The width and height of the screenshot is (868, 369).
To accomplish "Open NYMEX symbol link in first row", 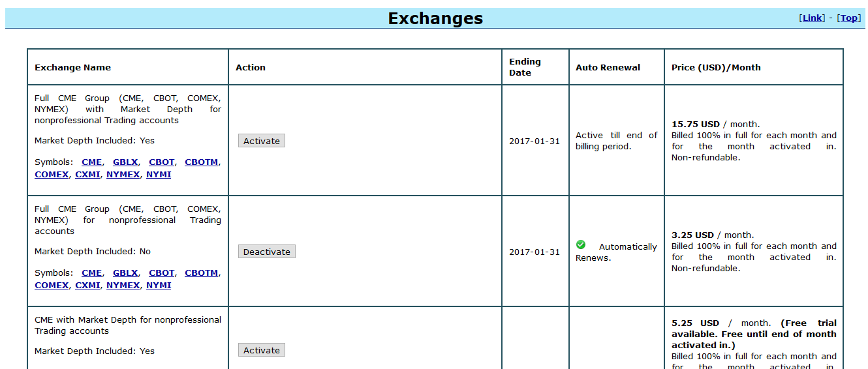I will 123,175.
